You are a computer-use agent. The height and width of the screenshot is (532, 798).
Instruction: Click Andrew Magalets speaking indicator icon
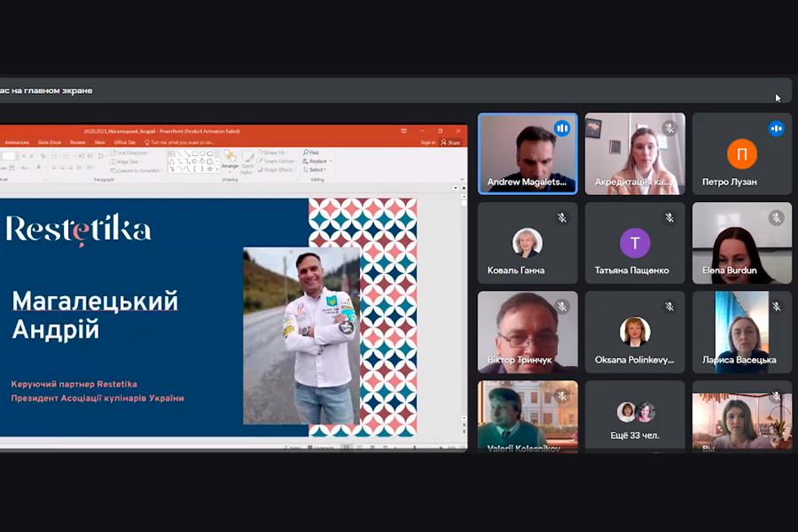pyautogui.click(x=562, y=129)
